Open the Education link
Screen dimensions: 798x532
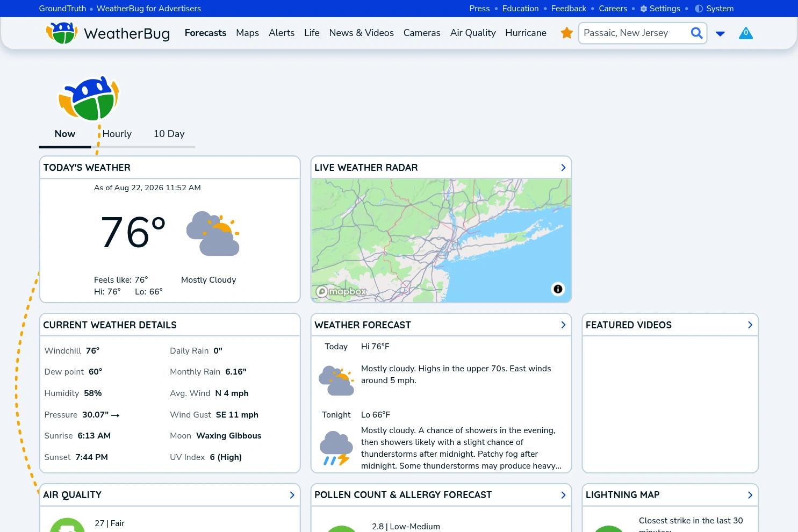520,9
